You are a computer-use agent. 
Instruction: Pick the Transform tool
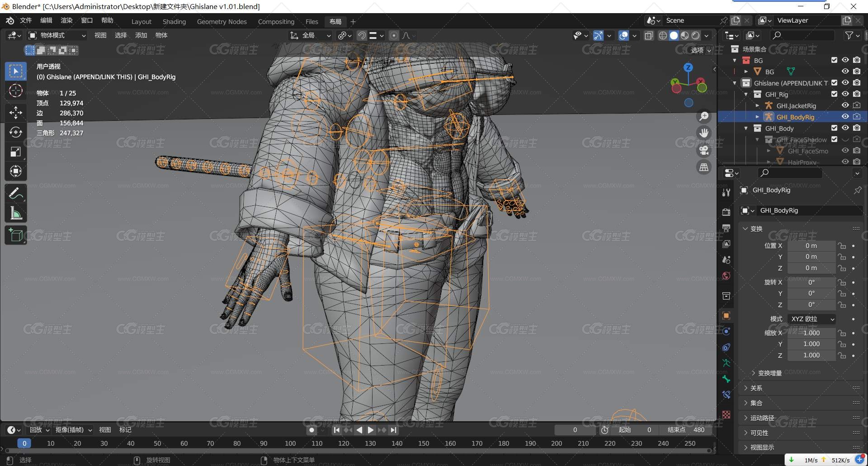16,171
